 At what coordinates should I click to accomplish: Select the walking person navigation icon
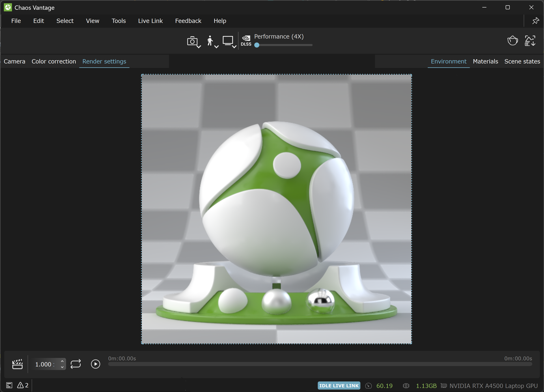click(210, 41)
